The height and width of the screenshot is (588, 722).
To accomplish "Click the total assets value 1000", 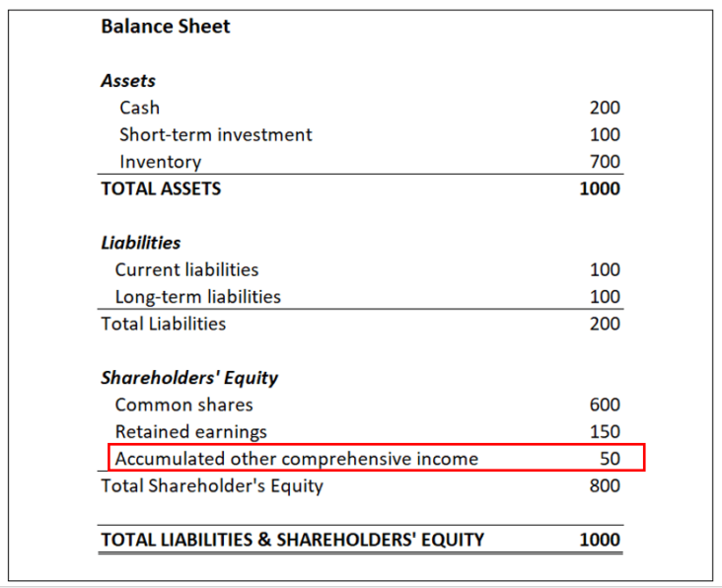I will point(600,188).
